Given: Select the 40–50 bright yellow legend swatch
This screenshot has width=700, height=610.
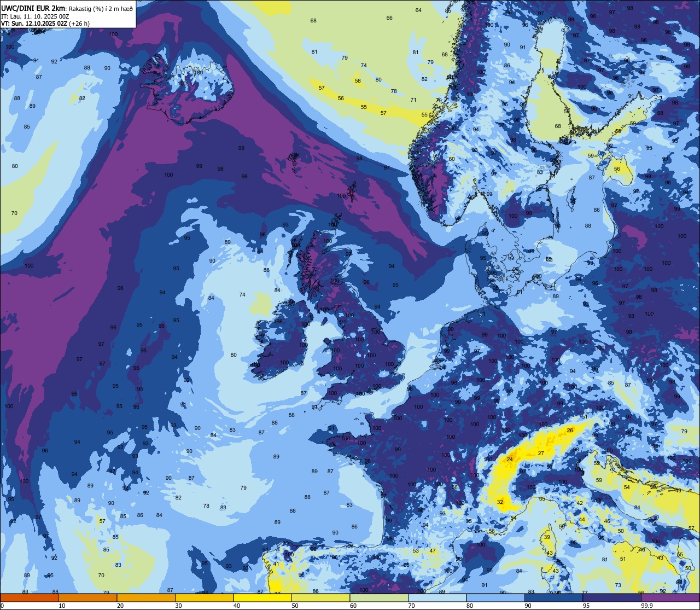Looking at the screenshot, I should 262,597.
